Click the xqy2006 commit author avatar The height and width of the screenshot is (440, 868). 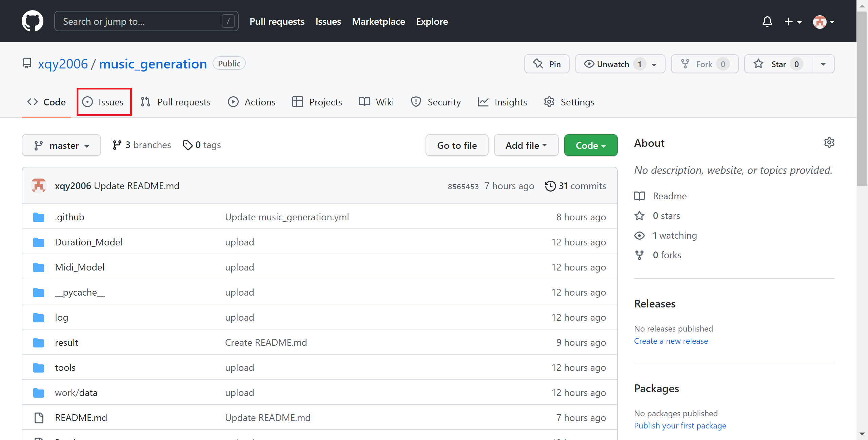pyautogui.click(x=39, y=186)
